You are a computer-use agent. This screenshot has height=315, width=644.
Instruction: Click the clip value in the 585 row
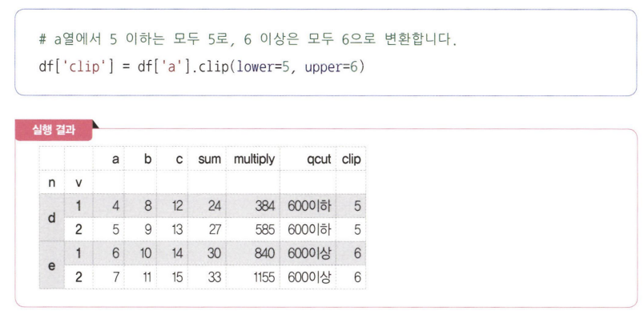click(351, 229)
